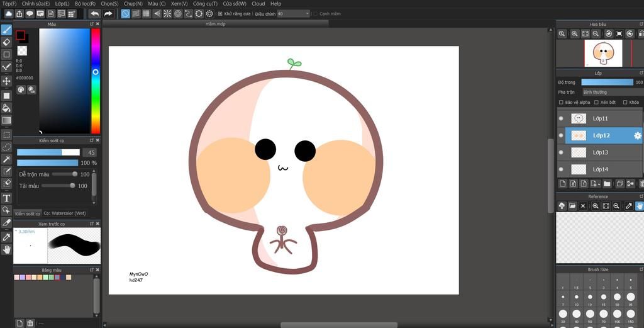Screen dimensions: 644x328
Task: Open the Điều chỉnh correction dropdown
Action: [293, 14]
